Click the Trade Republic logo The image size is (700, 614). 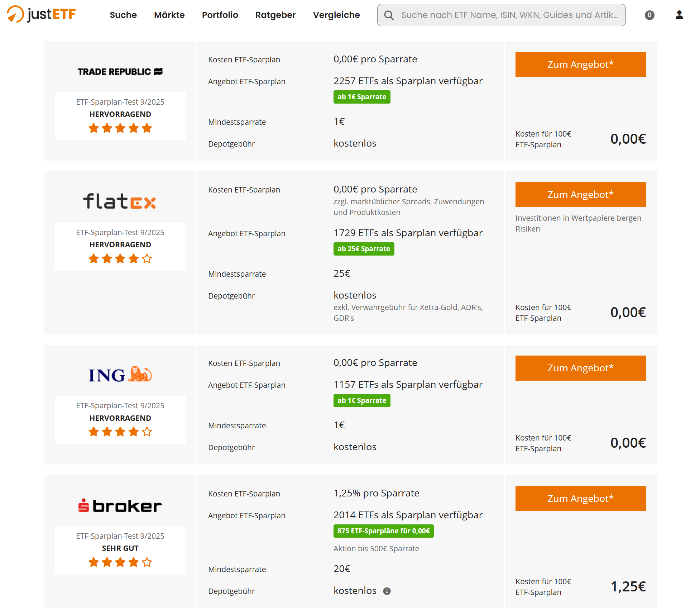120,72
